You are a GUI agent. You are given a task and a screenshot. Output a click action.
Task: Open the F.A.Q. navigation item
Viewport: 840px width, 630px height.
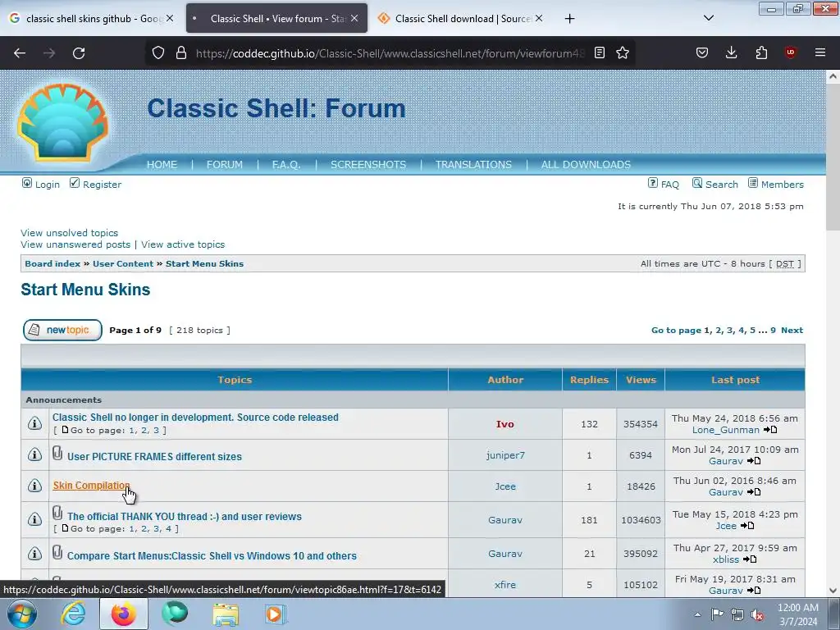(x=286, y=165)
